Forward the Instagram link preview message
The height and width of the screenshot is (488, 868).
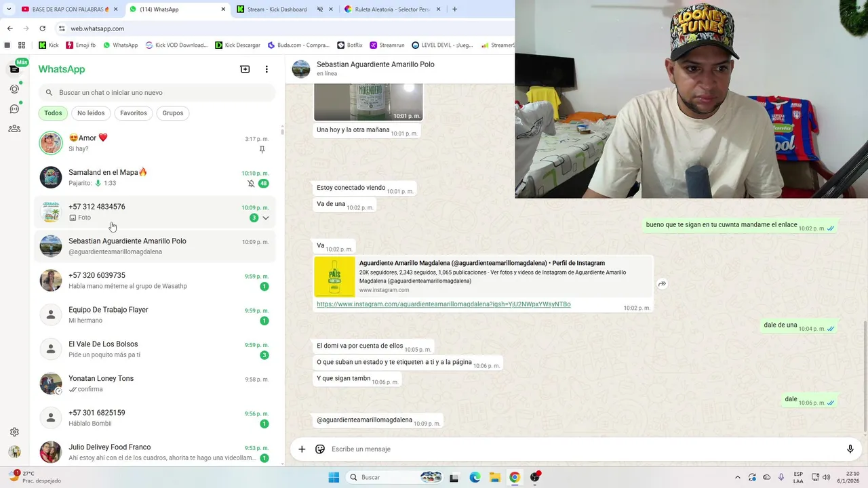pos(662,284)
